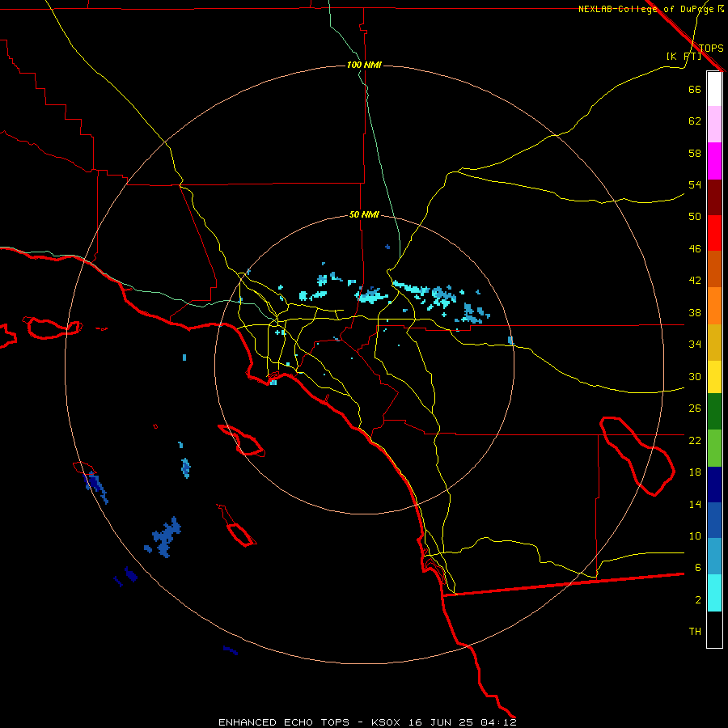The height and width of the screenshot is (728, 728).
Task: Click the '66' scale label
Action: 695,89
